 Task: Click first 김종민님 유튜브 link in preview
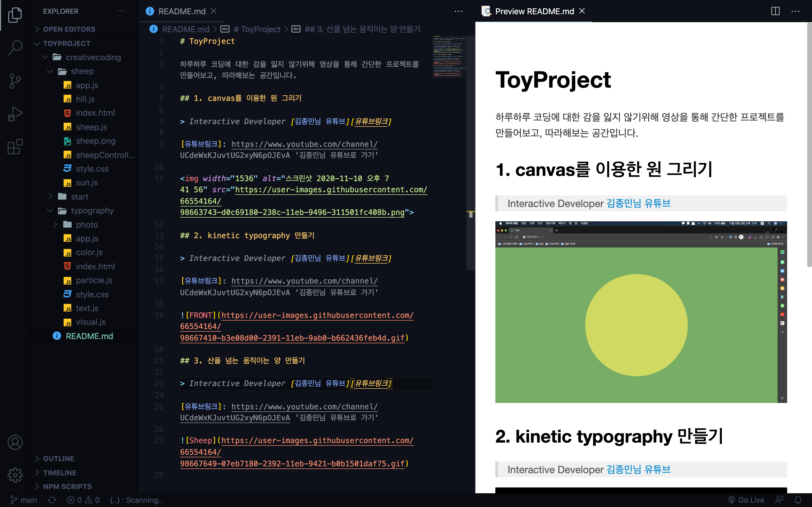pyautogui.click(x=638, y=203)
